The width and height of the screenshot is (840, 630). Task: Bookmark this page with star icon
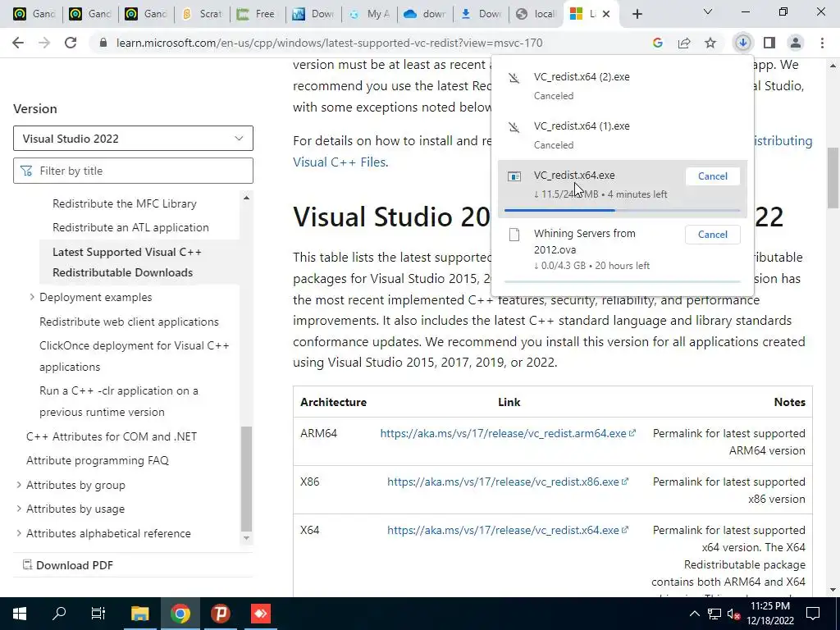[710, 43]
